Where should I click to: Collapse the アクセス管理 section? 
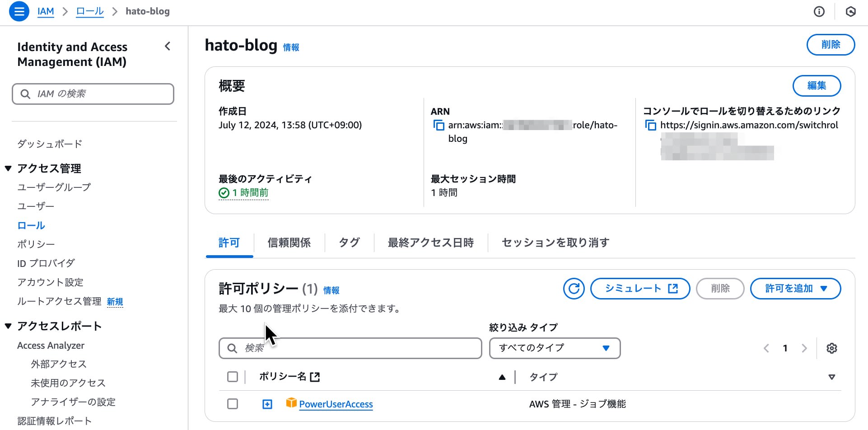tap(8, 168)
